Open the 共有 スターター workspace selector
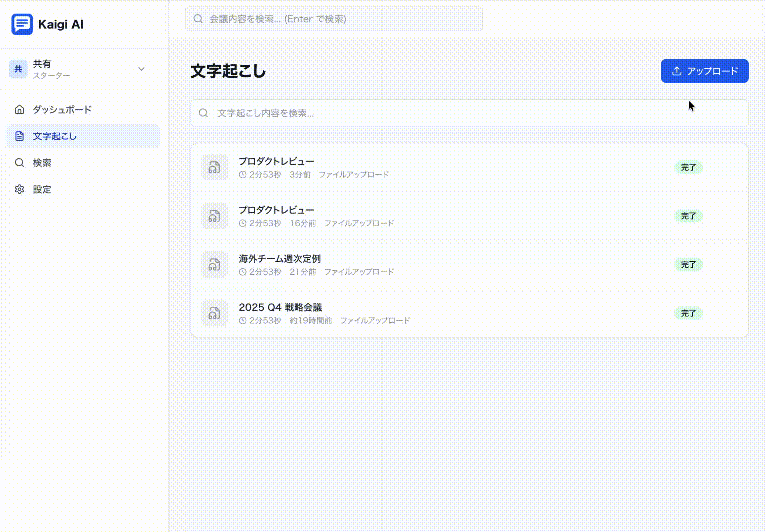Screen dimensions: 765x532 [x=80, y=69]
